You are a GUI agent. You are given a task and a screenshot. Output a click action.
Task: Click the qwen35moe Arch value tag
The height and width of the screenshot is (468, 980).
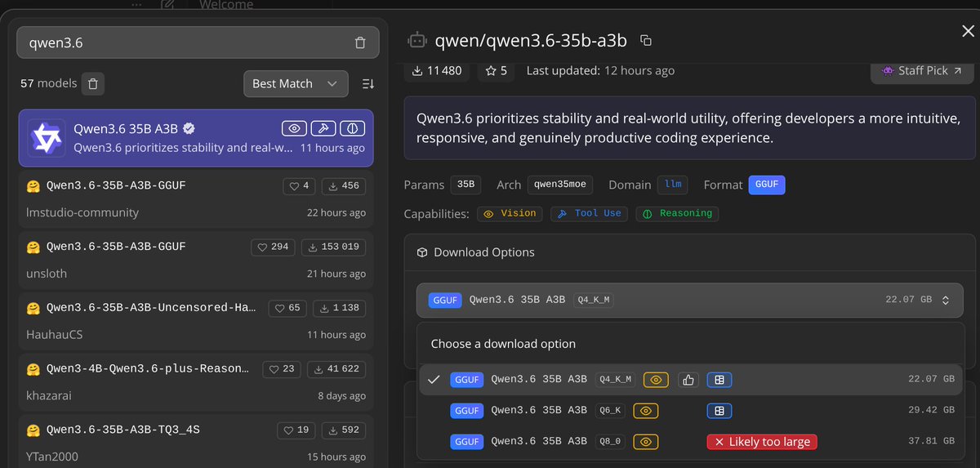561,185
